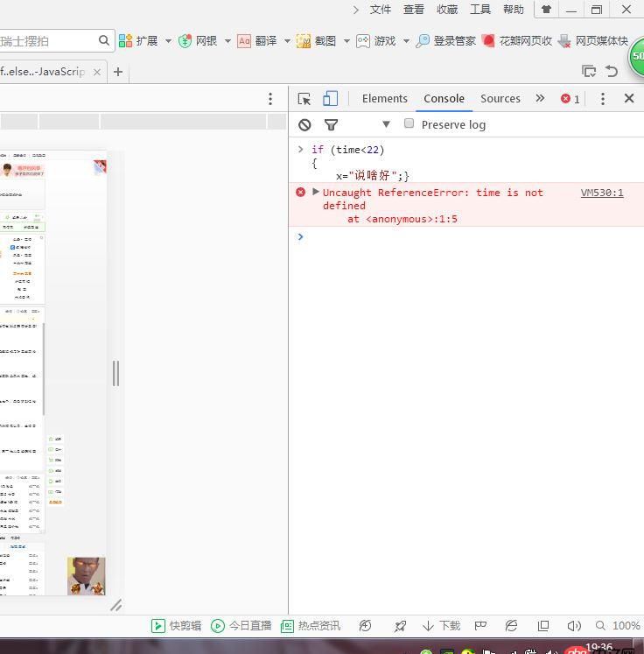
Task: Click the console input prompt line
Action: [x=464, y=236]
